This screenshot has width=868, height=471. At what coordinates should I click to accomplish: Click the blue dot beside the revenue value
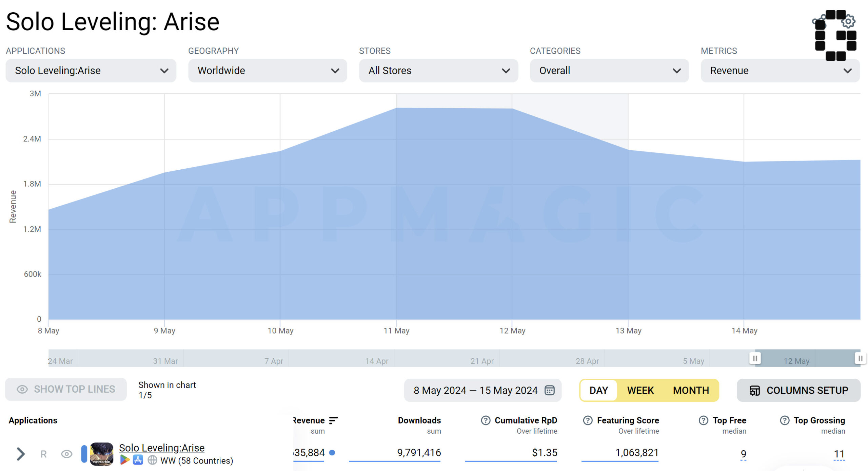click(x=332, y=453)
